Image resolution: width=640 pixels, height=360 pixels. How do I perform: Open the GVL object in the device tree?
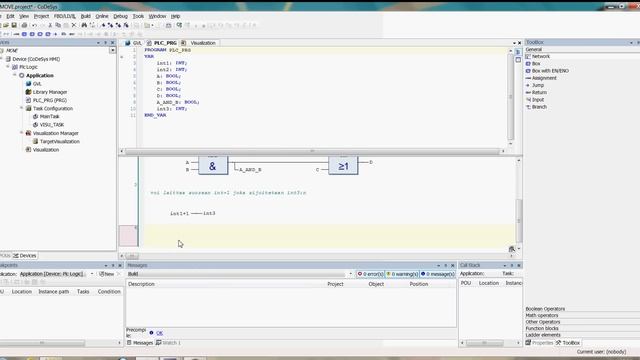pyautogui.click(x=37, y=84)
